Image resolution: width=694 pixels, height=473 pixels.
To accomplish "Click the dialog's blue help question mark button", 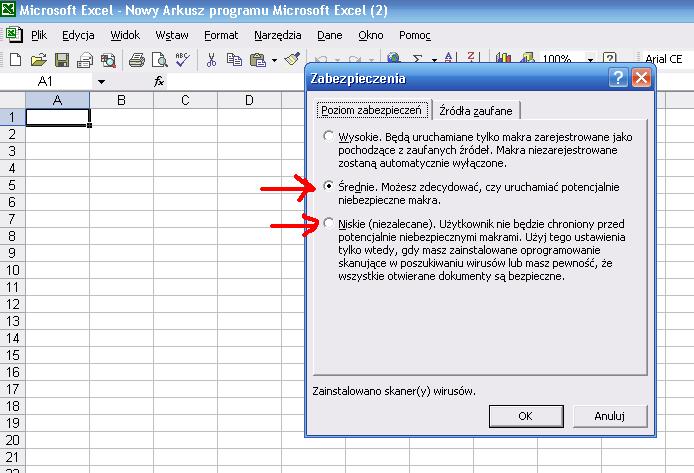I will 618,78.
